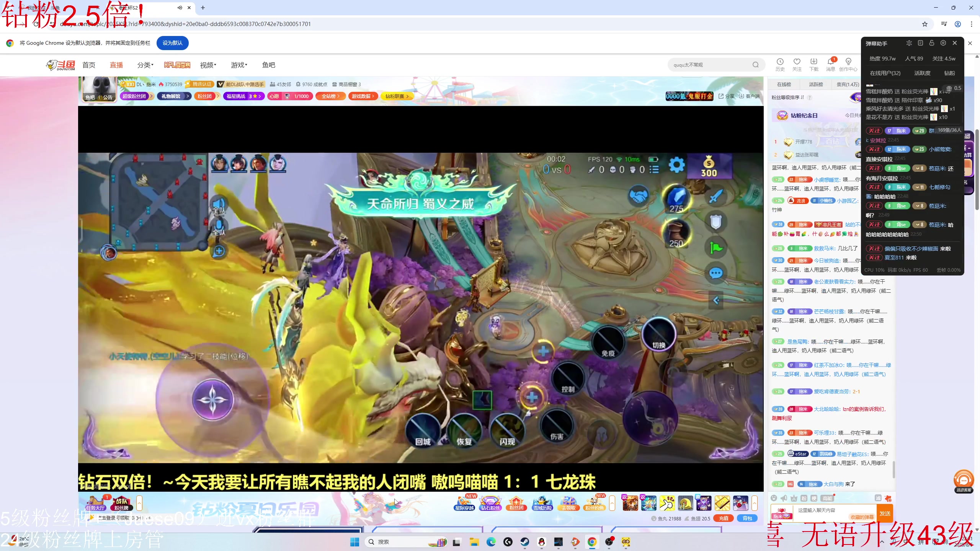Open the taskbar 搜索 search box

tap(406, 542)
